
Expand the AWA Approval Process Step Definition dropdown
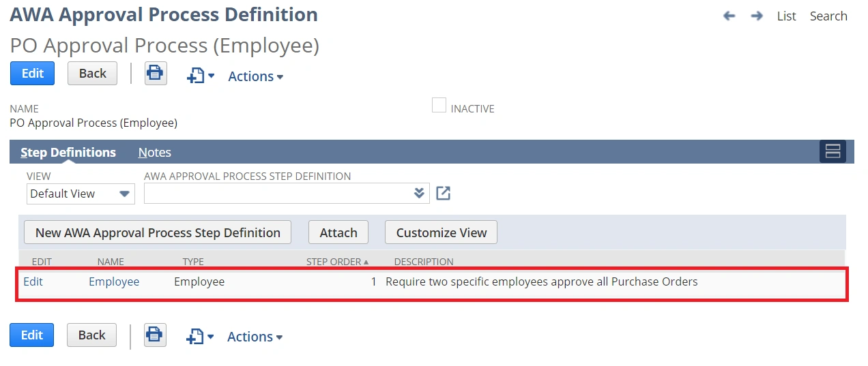(x=419, y=194)
